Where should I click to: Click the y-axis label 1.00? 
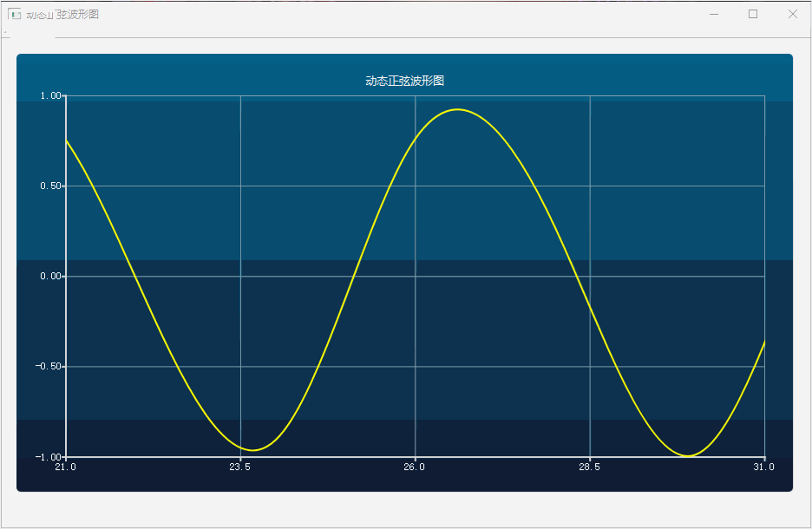pos(49,94)
